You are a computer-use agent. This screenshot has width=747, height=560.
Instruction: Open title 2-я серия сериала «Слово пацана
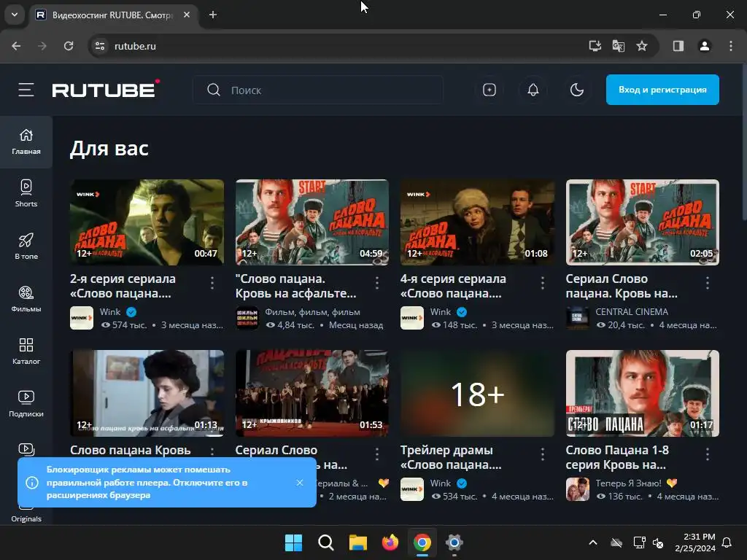tap(123, 286)
